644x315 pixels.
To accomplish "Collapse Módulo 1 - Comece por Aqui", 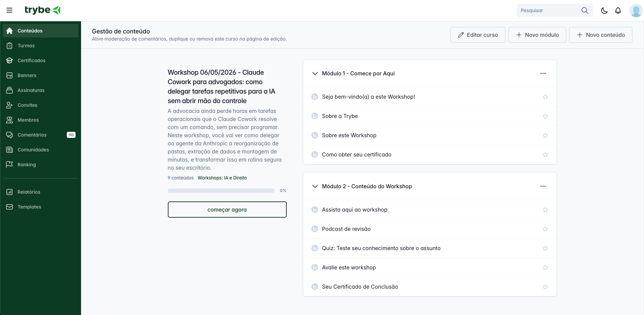I will pyautogui.click(x=315, y=73).
